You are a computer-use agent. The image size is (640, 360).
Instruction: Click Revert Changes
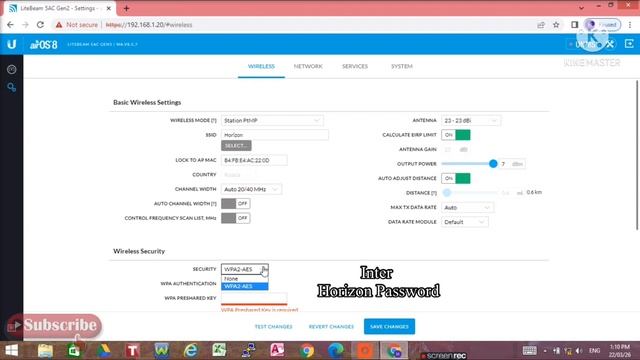(x=331, y=327)
